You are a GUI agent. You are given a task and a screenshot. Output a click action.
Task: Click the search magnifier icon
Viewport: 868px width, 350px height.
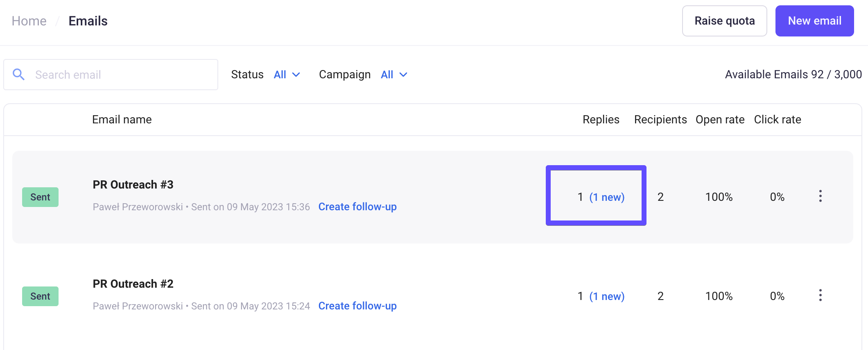[x=18, y=74]
